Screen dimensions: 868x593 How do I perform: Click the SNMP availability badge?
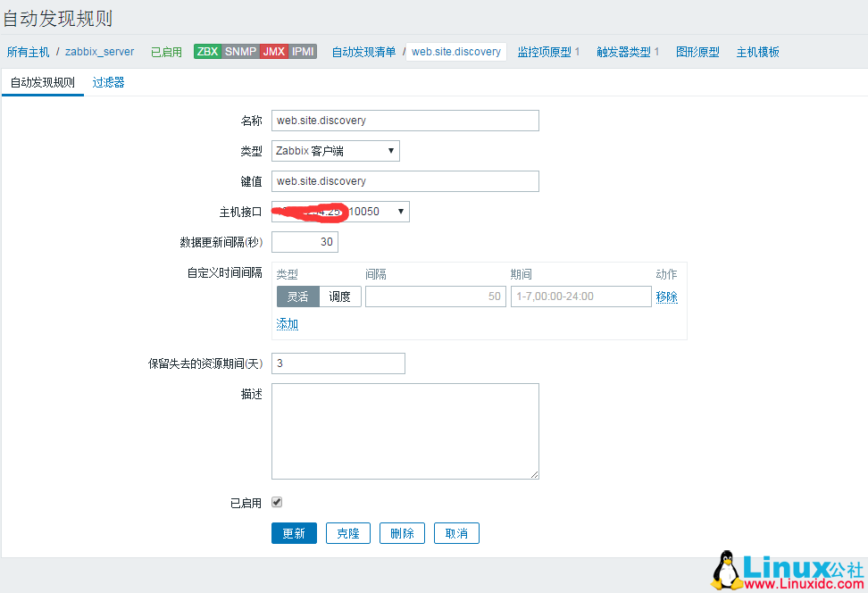tap(240, 52)
